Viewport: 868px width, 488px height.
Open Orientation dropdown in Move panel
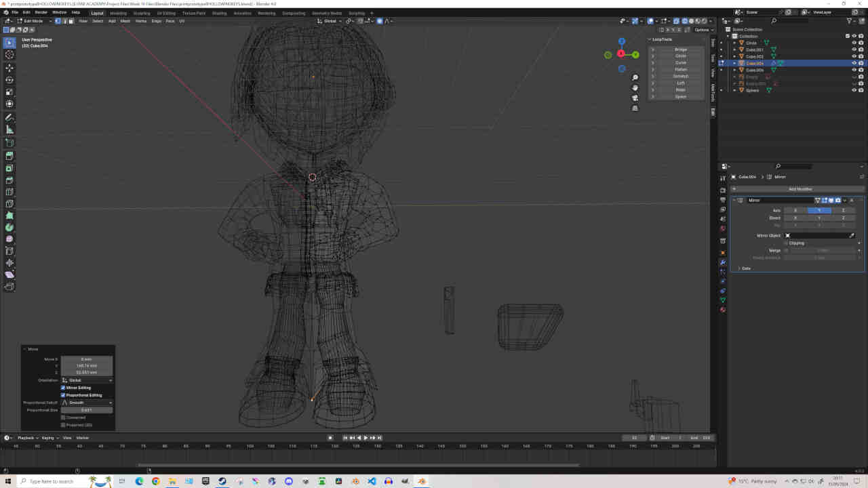click(x=87, y=380)
